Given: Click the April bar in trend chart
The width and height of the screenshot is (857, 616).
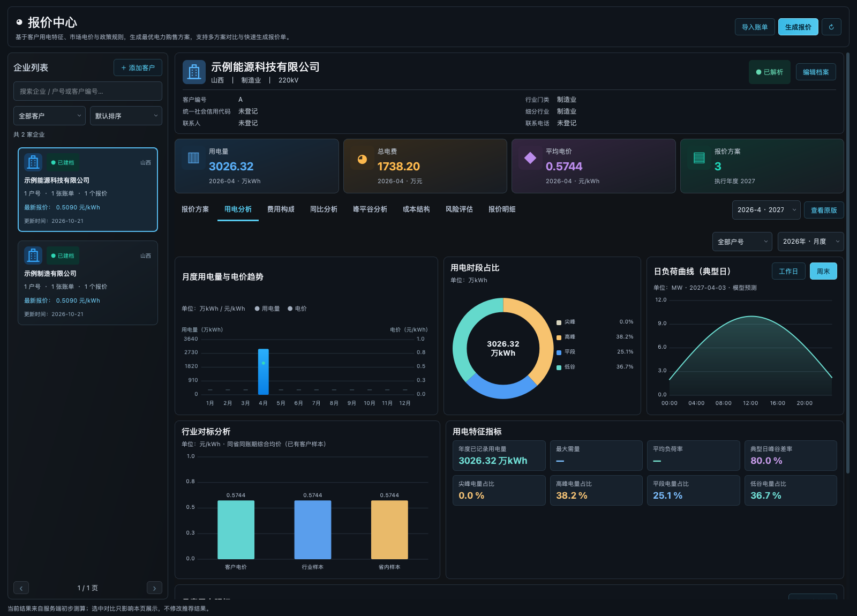Looking at the screenshot, I should point(263,372).
